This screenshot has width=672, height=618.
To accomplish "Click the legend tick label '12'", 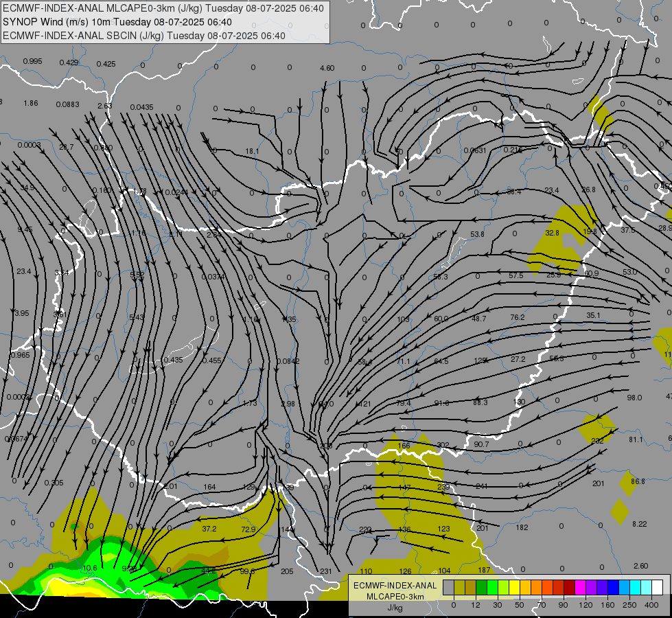I will tap(475, 605).
